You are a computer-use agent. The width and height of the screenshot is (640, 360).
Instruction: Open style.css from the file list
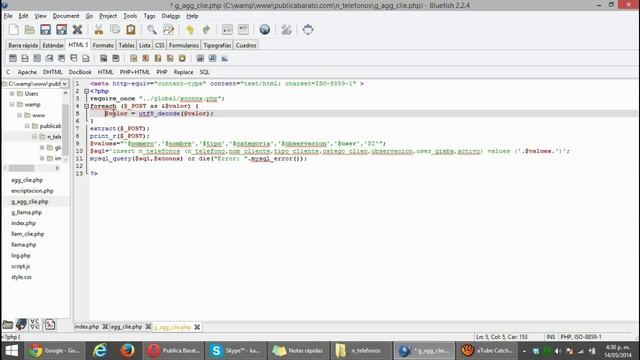[22, 277]
